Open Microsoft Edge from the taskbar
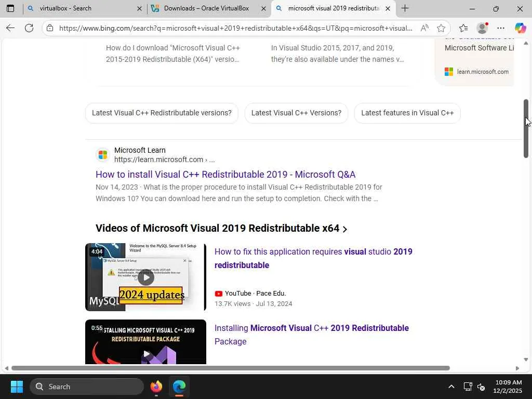Screen dimensions: 532x399 [x=179, y=387]
